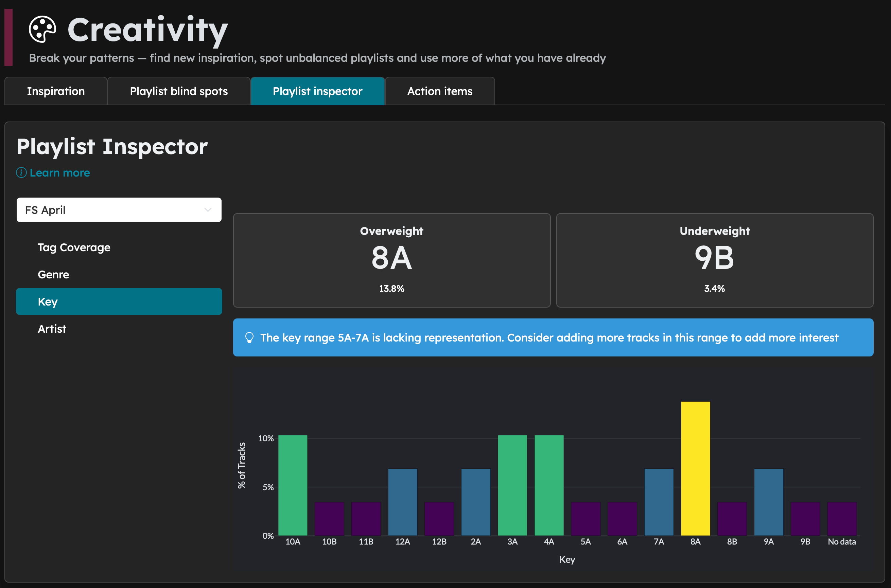This screenshot has width=891, height=588.
Task: Click the info icon beside Learn more
Action: click(21, 172)
